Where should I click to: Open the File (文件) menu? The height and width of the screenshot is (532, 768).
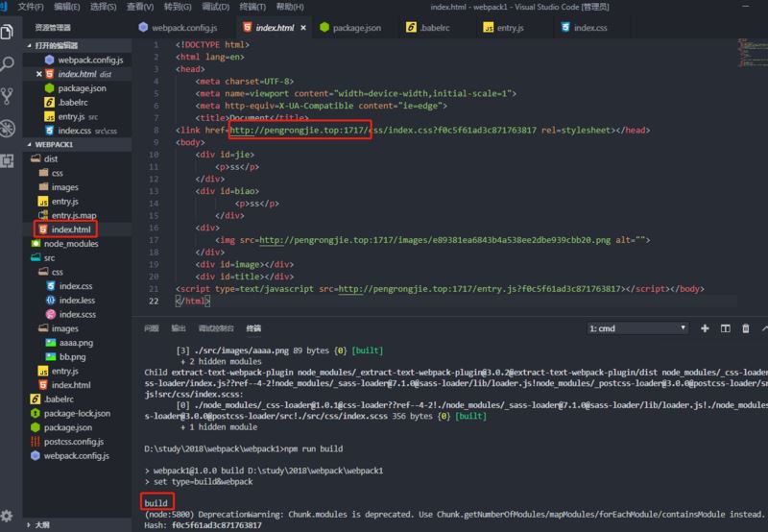[31, 7]
